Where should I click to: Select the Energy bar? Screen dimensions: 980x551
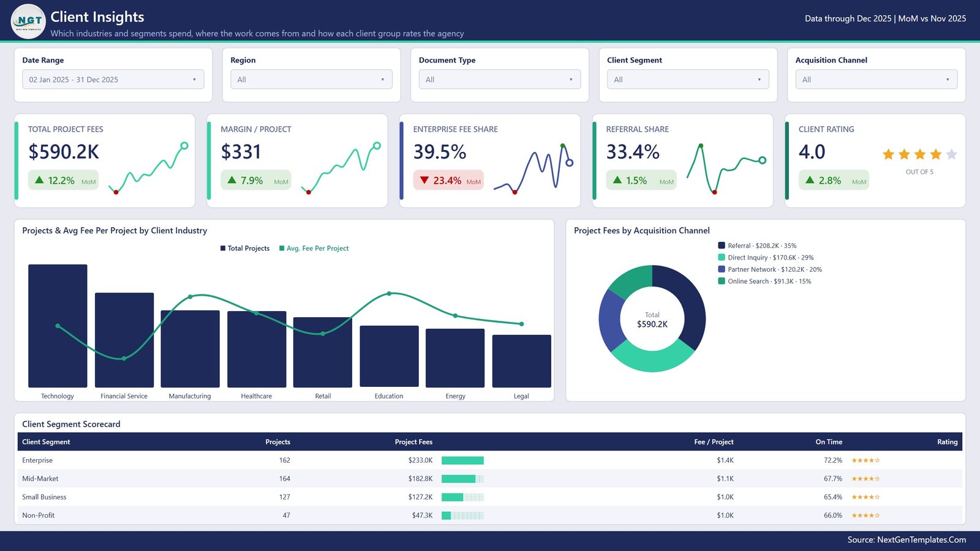[455, 358]
